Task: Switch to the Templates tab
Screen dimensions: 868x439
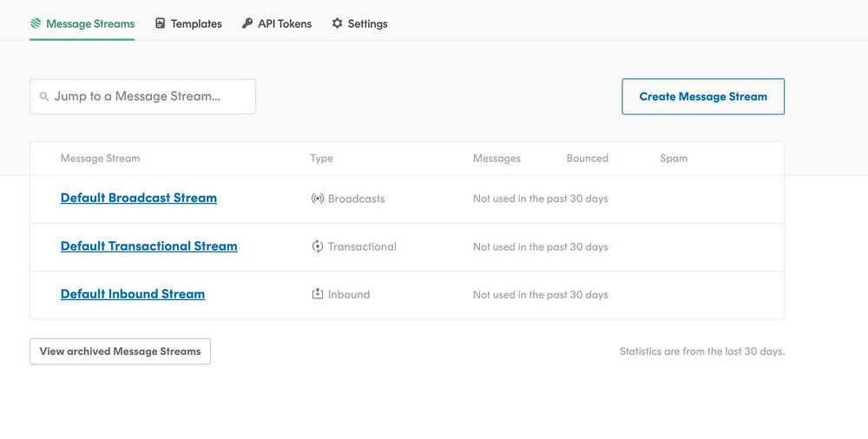Action: click(196, 23)
